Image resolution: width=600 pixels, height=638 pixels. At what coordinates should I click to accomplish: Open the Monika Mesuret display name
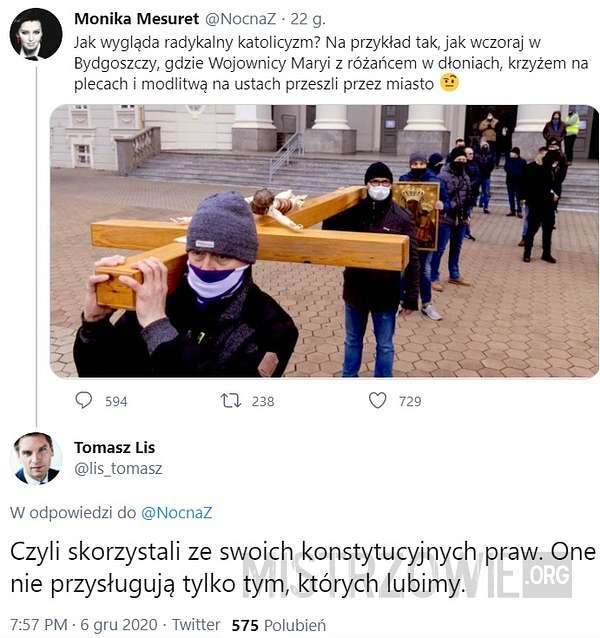click(136, 19)
